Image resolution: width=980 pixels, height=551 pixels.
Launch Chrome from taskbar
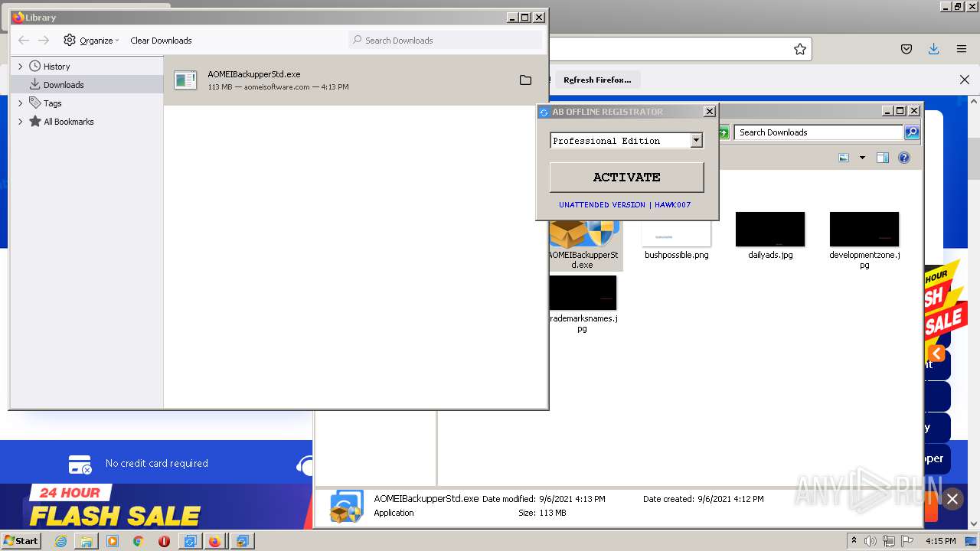click(139, 541)
